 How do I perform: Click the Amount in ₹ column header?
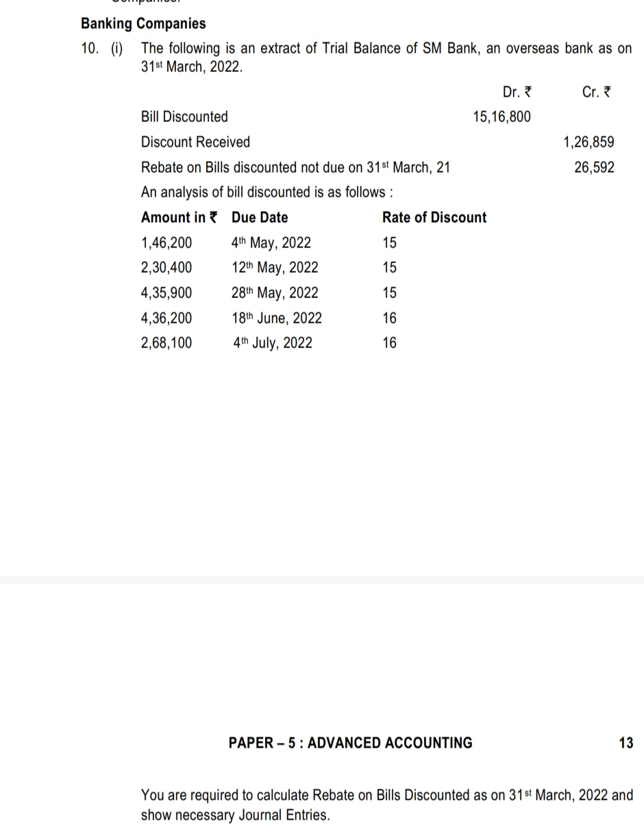coord(179,217)
